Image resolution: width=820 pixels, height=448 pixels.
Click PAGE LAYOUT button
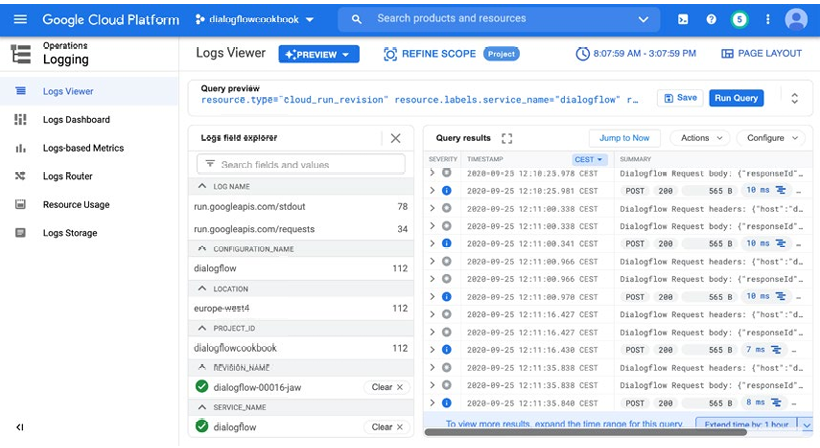click(x=761, y=53)
